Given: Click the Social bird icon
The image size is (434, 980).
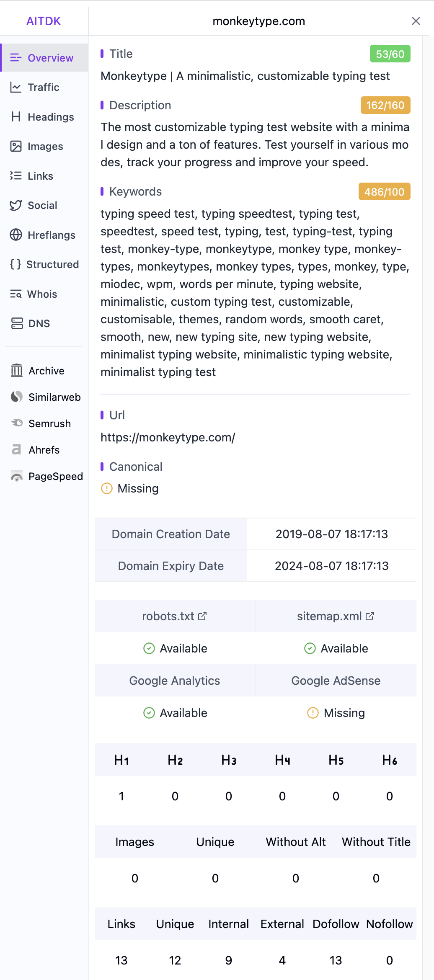Looking at the screenshot, I should coord(16,205).
